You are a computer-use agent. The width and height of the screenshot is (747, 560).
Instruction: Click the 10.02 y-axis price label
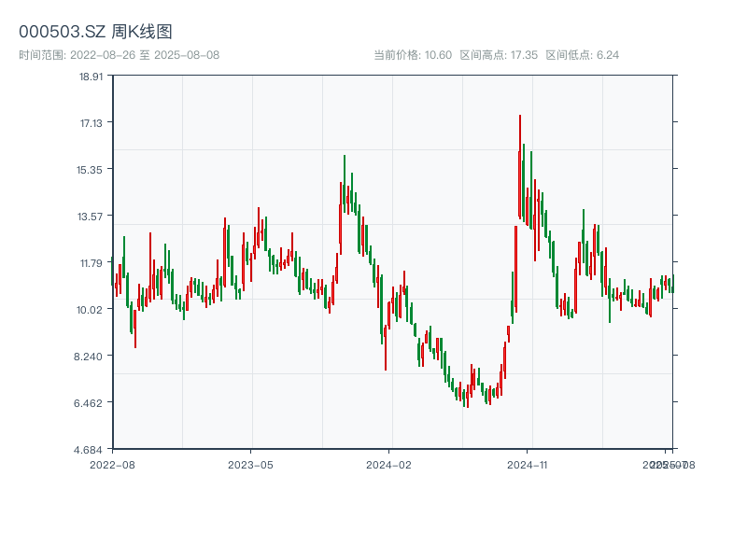(x=92, y=310)
